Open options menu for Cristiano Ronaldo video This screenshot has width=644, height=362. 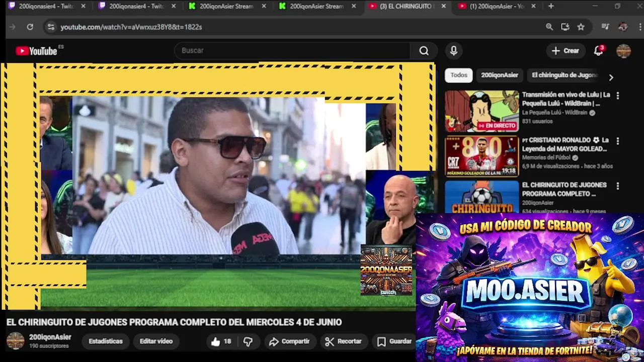pyautogui.click(x=618, y=141)
